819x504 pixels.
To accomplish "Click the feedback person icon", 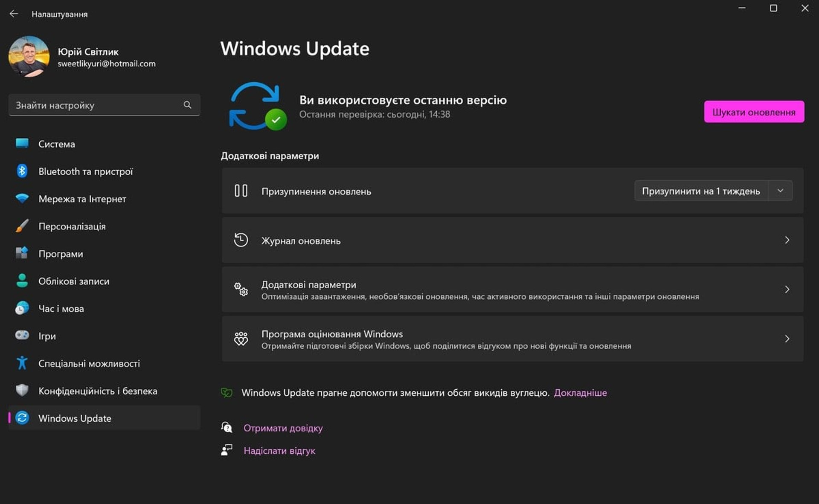I will 227,450.
